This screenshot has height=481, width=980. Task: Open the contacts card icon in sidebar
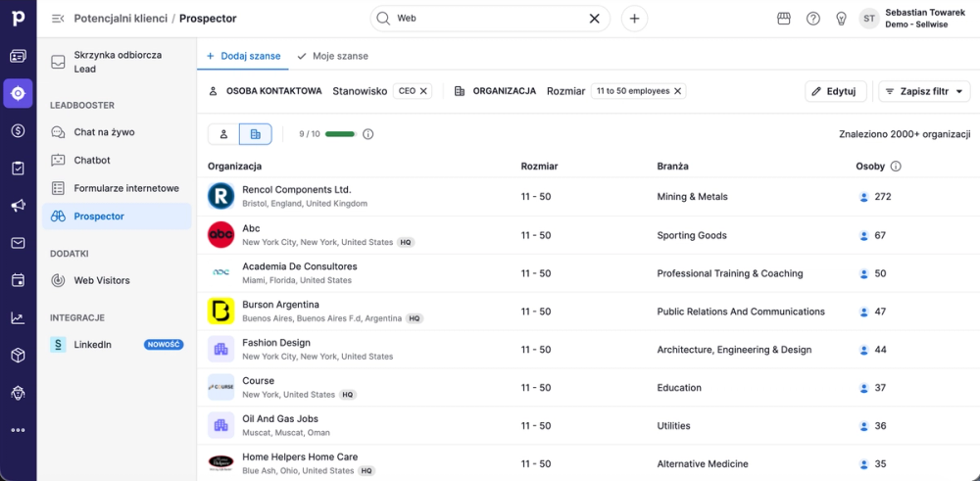coord(18,56)
